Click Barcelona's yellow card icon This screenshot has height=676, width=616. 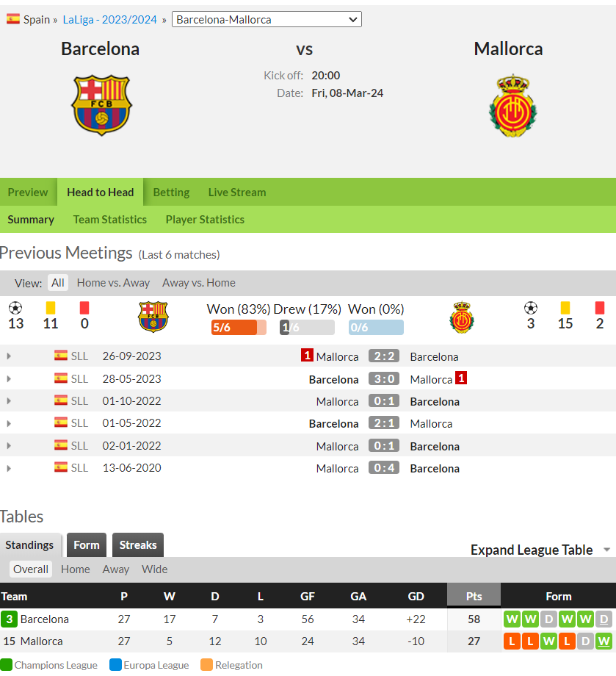tap(51, 308)
